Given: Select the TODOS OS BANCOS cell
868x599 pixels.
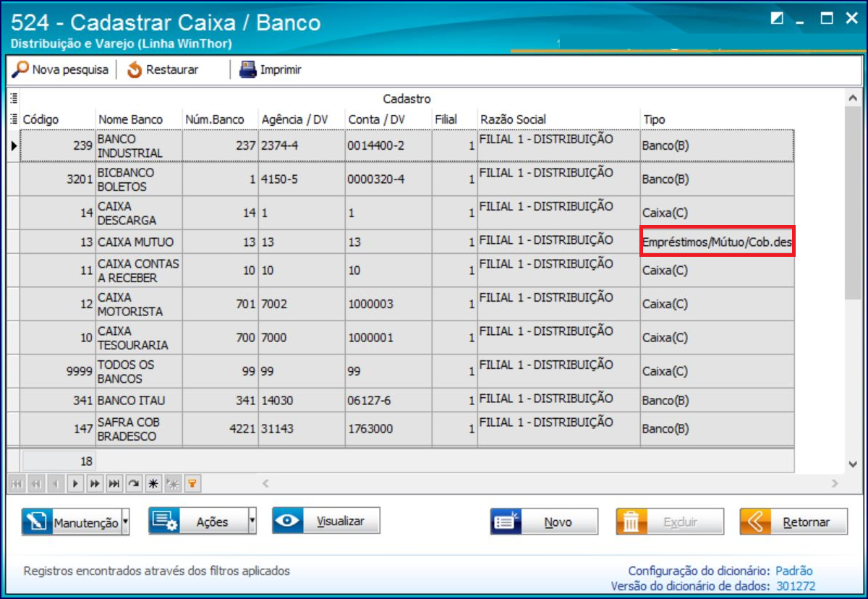Looking at the screenshot, I should 139,371.
